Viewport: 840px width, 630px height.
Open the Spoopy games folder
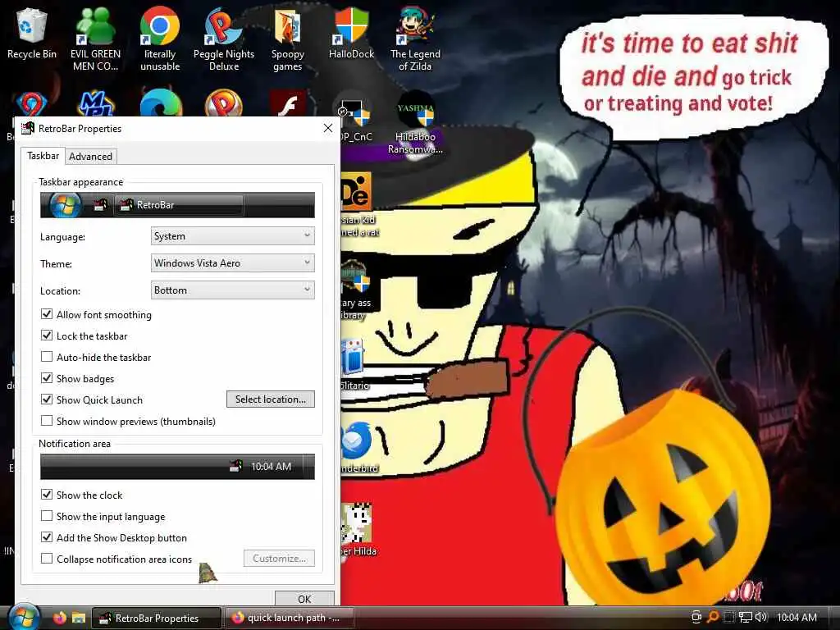(x=288, y=40)
